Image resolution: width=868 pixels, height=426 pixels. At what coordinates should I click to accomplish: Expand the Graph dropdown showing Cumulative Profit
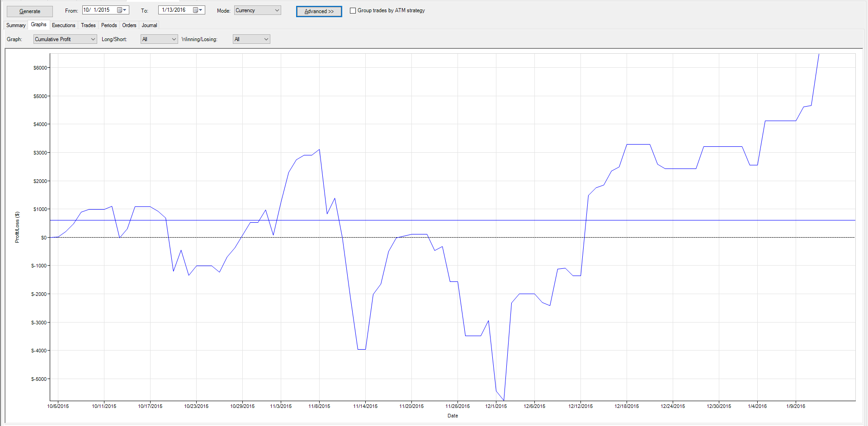tap(66, 39)
